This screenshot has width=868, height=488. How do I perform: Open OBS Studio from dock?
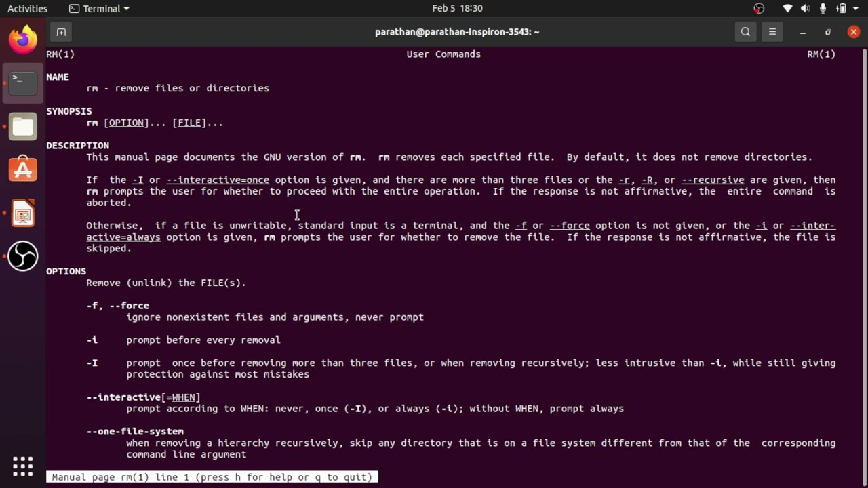(23, 256)
